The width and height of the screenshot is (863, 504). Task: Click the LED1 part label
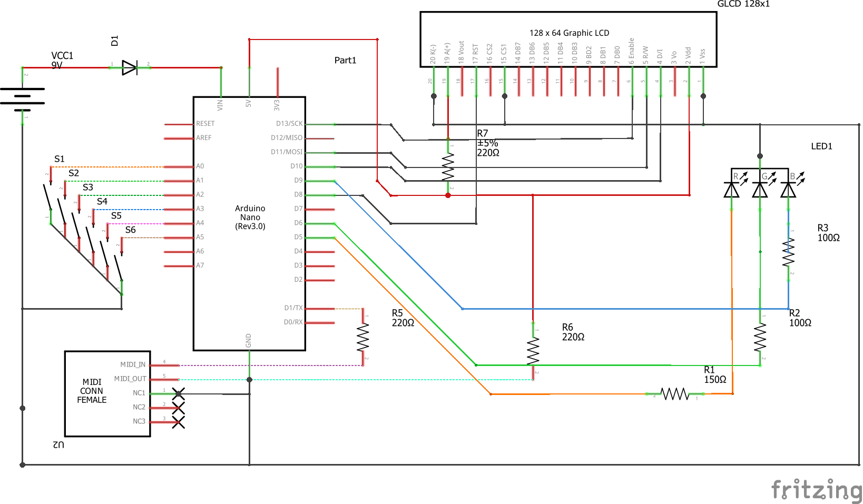(x=821, y=146)
